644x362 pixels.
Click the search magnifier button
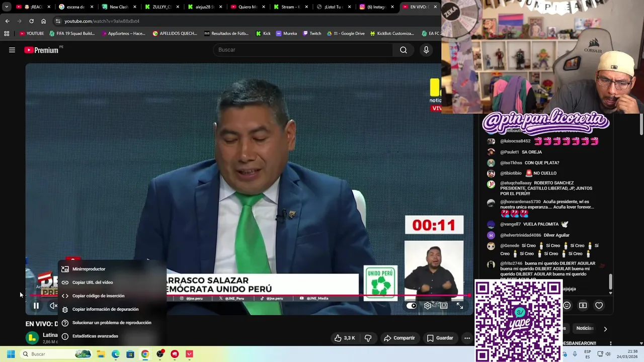[x=404, y=50]
